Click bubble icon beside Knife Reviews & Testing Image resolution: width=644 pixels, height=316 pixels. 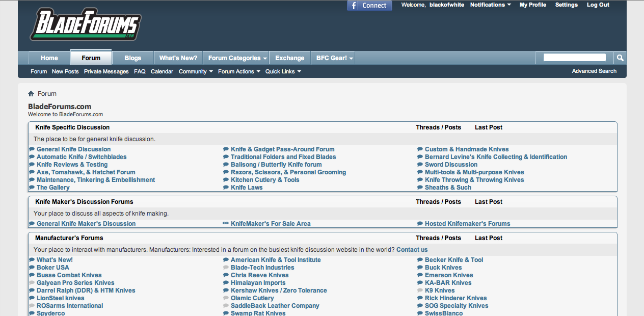32,165
